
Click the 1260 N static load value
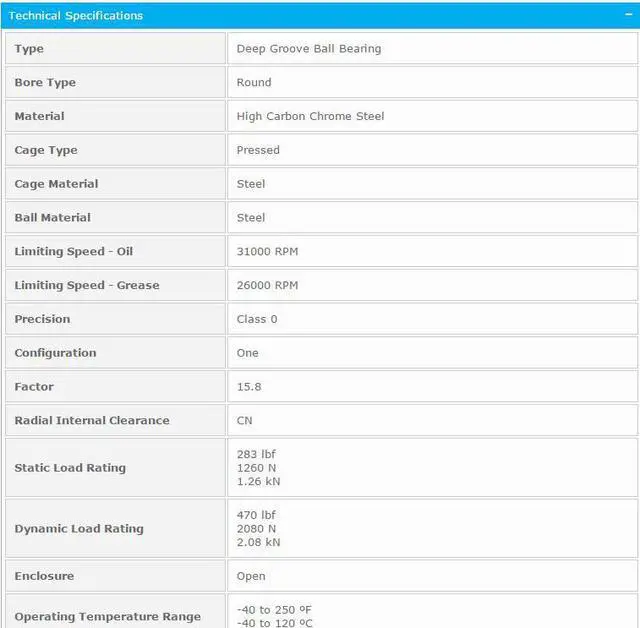click(256, 468)
